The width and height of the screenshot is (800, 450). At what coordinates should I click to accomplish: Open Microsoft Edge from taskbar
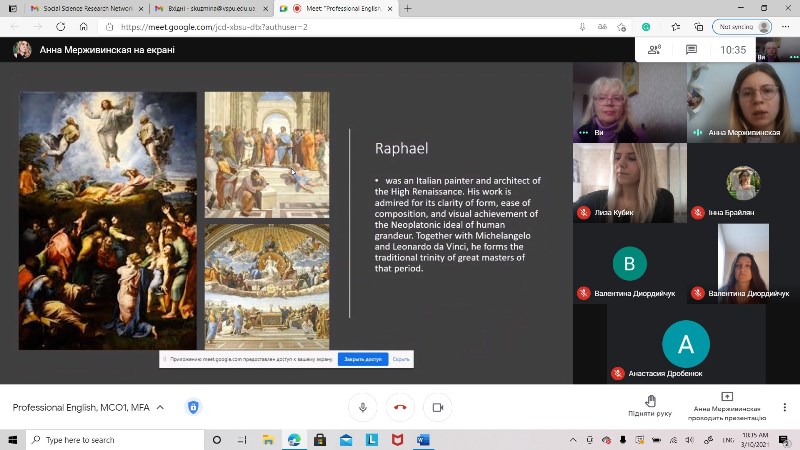(294, 440)
